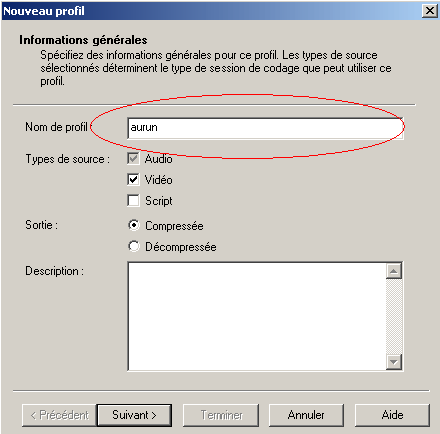Go to next step with Suivant

(x=134, y=415)
